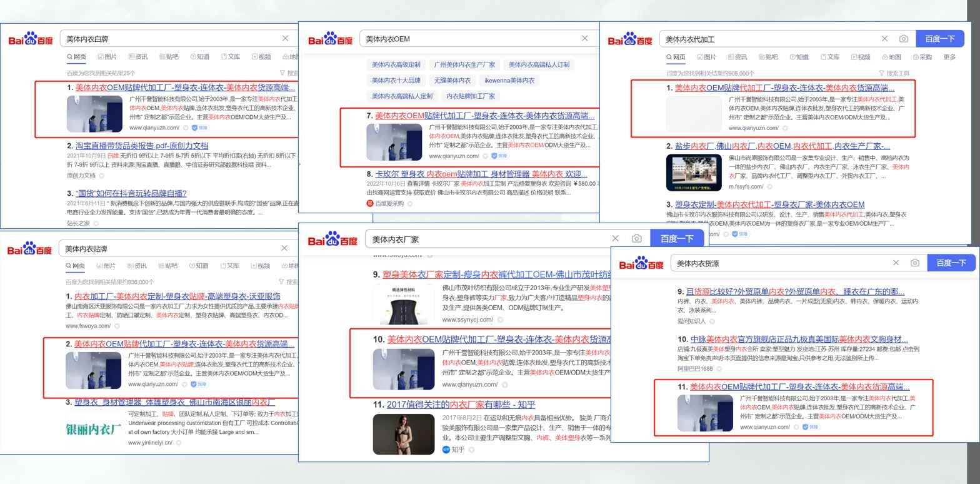Click the 银丽内衣厂 logo thumbnail
The height and width of the screenshot is (484, 980).
93,429
